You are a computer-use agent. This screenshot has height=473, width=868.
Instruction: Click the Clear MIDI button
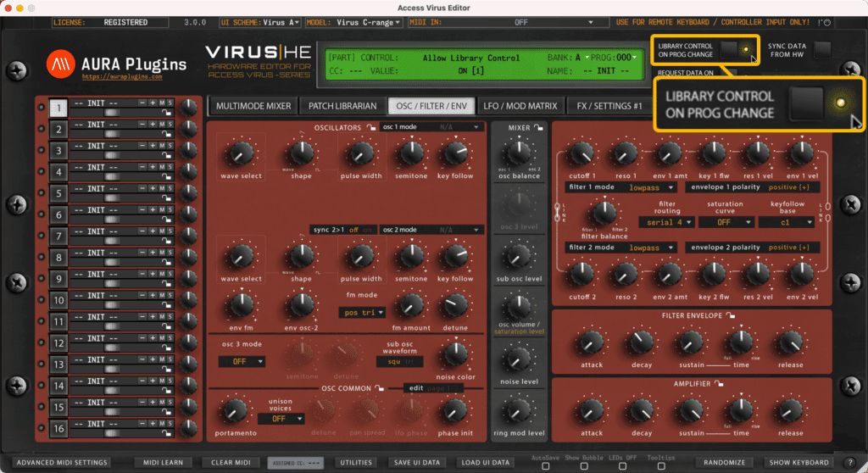click(231, 463)
